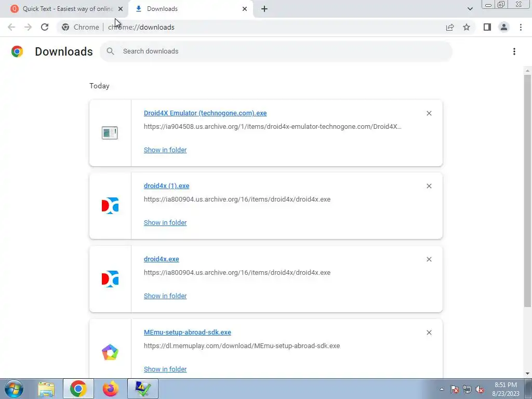Screen dimensions: 532x399
Task: Bookmark this tab with the star icon
Action: click(x=467, y=27)
